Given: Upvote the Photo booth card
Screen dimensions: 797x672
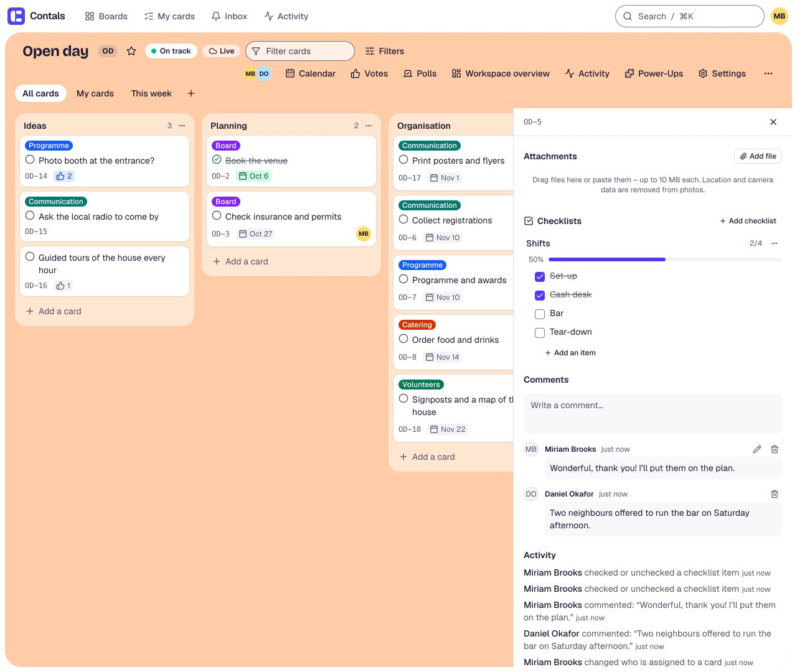Looking at the screenshot, I should tap(64, 176).
